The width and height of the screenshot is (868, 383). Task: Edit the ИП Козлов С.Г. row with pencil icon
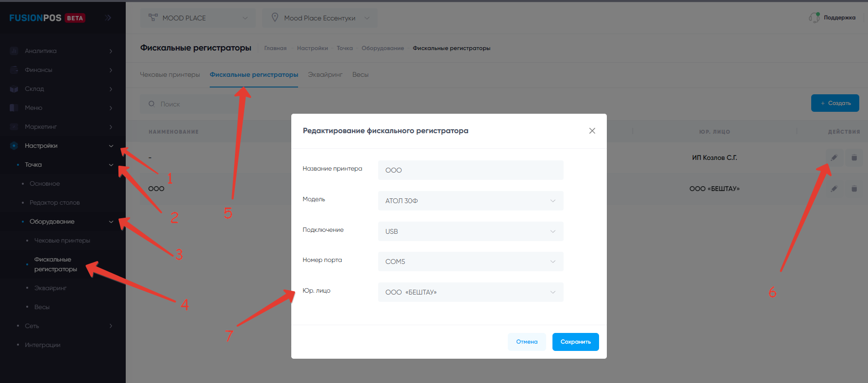pyautogui.click(x=834, y=157)
